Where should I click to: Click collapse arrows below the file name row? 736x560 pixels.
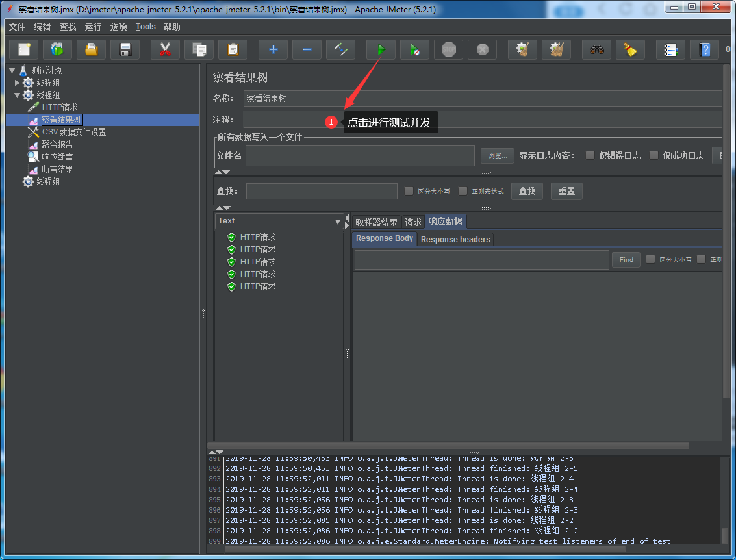tap(223, 172)
